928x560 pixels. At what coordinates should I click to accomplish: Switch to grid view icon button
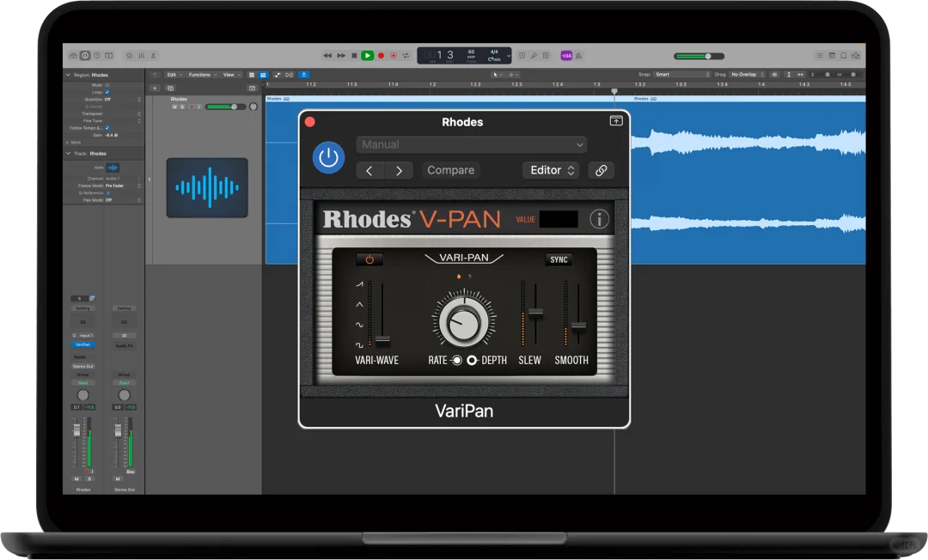(x=252, y=75)
